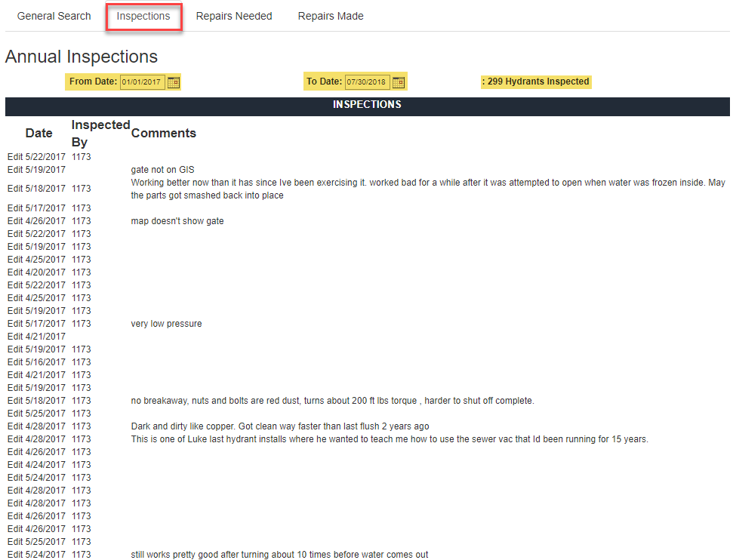Click the date 5/16/2017
This screenshot has width=733, height=560.
45,362
